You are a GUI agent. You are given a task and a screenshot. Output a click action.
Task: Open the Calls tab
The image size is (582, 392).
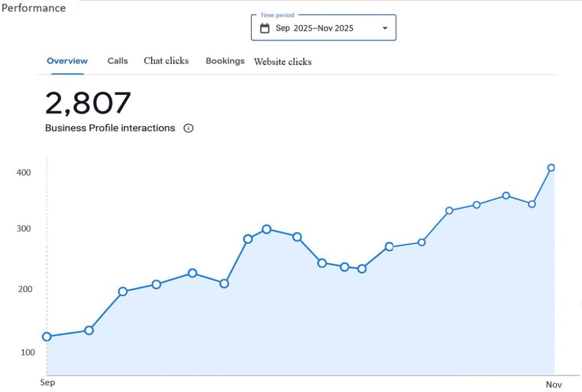point(118,61)
